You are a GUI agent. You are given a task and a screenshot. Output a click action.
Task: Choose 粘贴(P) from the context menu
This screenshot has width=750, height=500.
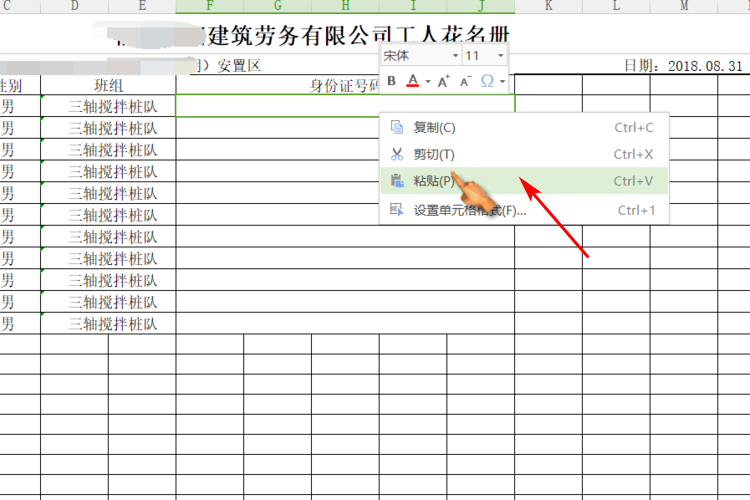pos(524,181)
